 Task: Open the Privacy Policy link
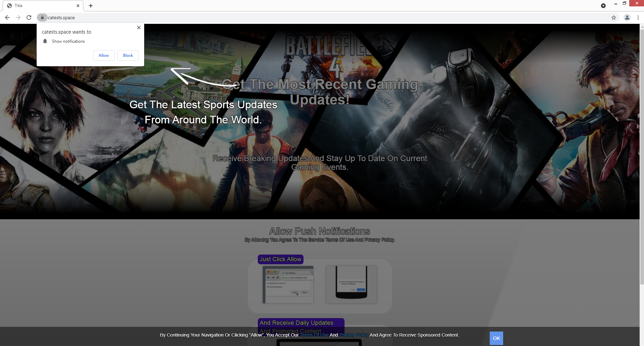(x=354, y=335)
